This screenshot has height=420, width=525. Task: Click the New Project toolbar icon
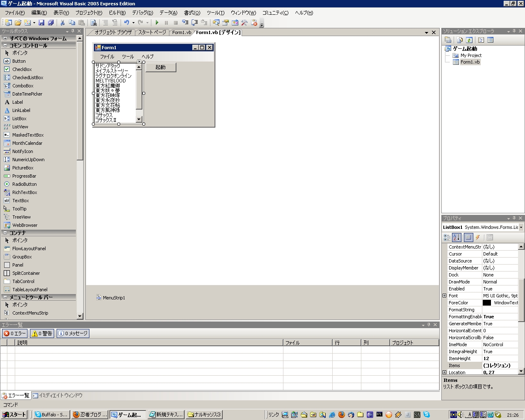pyautogui.click(x=8, y=23)
